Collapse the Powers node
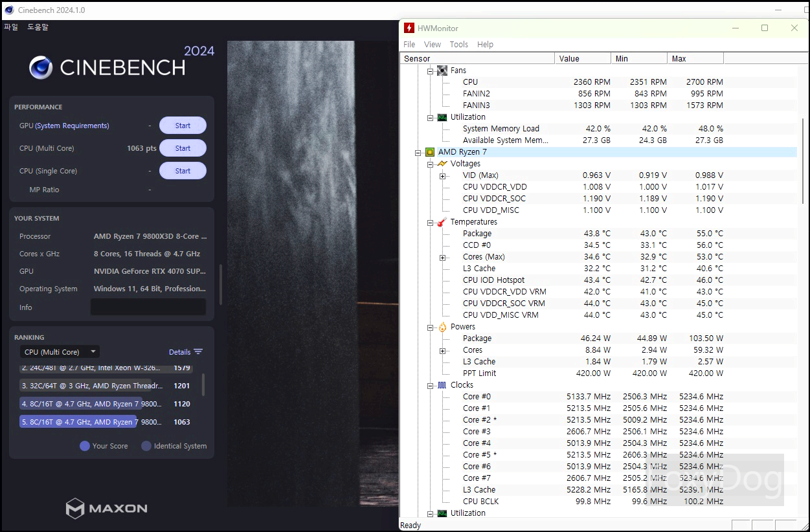 tap(430, 327)
